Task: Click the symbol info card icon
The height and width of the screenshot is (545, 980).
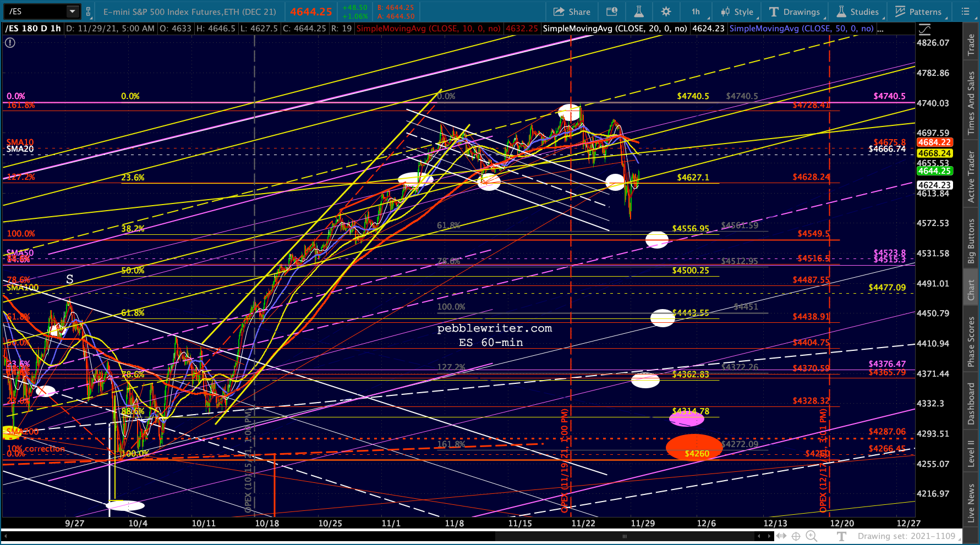Action: click(611, 12)
